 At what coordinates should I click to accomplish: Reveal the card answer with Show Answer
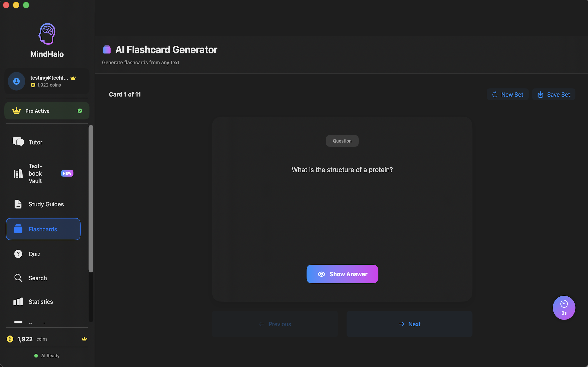tap(342, 274)
